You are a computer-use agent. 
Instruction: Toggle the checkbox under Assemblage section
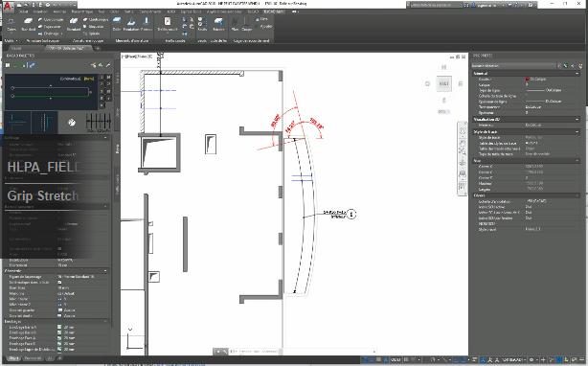[59, 282]
